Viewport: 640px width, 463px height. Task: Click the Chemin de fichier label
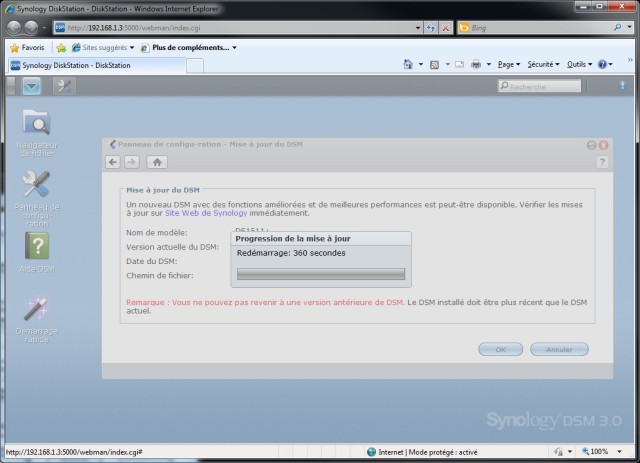pyautogui.click(x=160, y=276)
